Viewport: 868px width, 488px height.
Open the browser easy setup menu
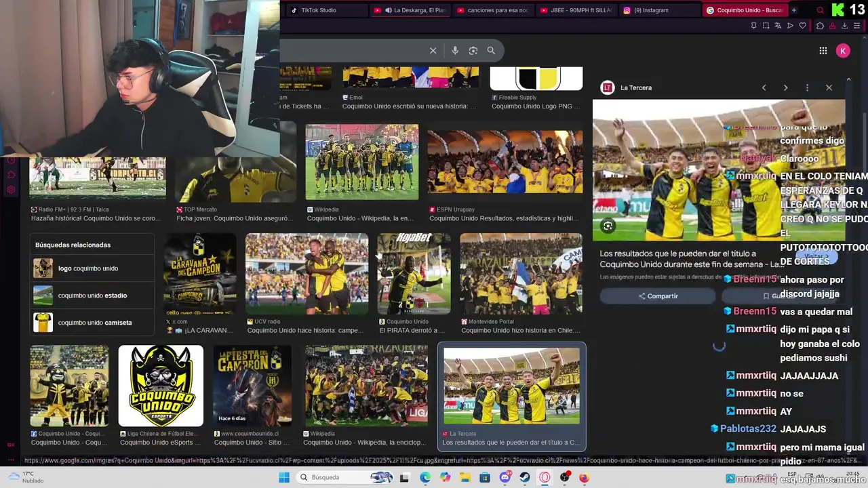click(x=856, y=26)
